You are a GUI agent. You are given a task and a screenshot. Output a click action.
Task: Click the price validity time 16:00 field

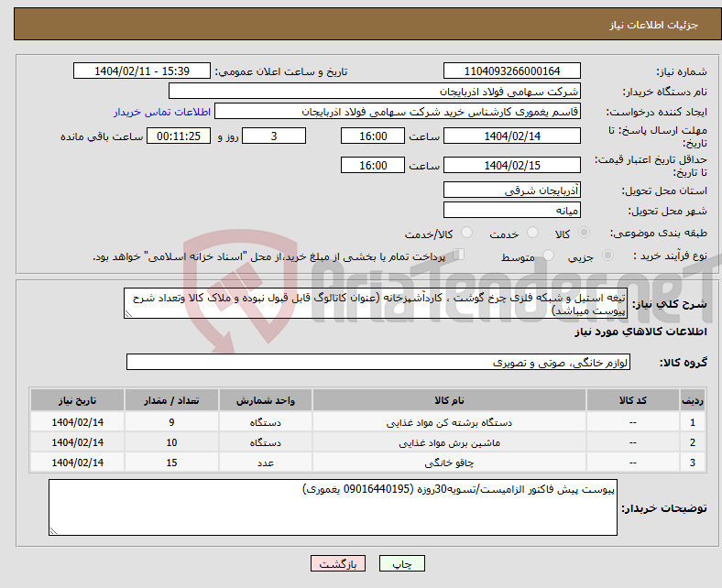[373, 165]
